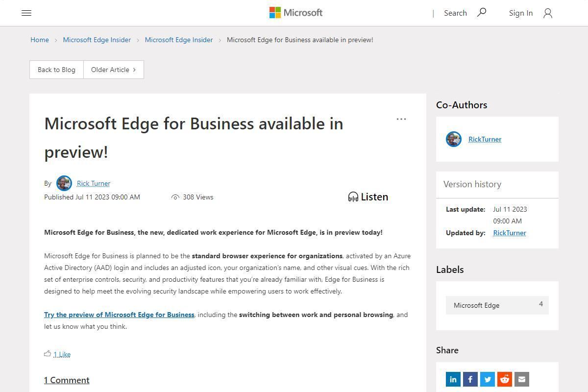View who liked via 1 Like link
Viewport: 588px width, 392px height.
pyautogui.click(x=62, y=354)
